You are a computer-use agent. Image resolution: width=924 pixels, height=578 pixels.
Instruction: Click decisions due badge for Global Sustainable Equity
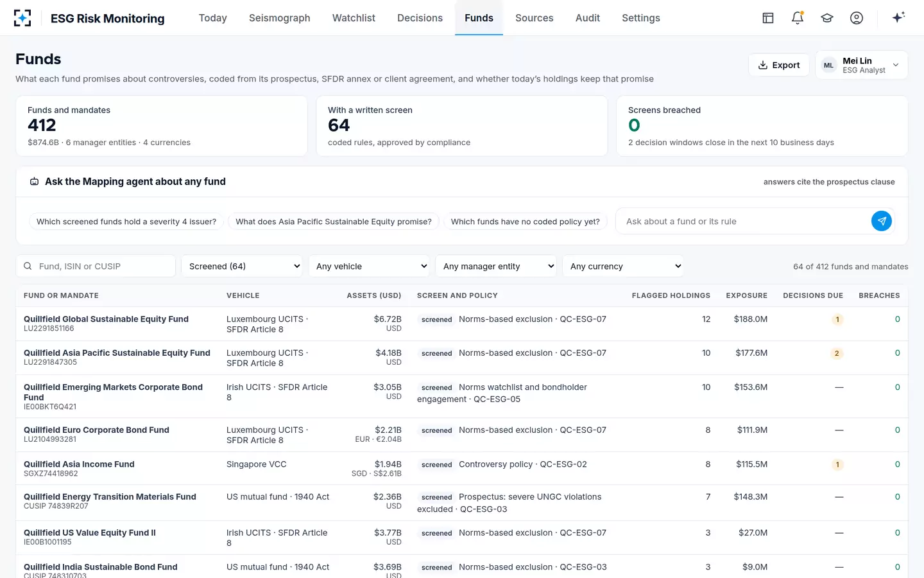837,319
